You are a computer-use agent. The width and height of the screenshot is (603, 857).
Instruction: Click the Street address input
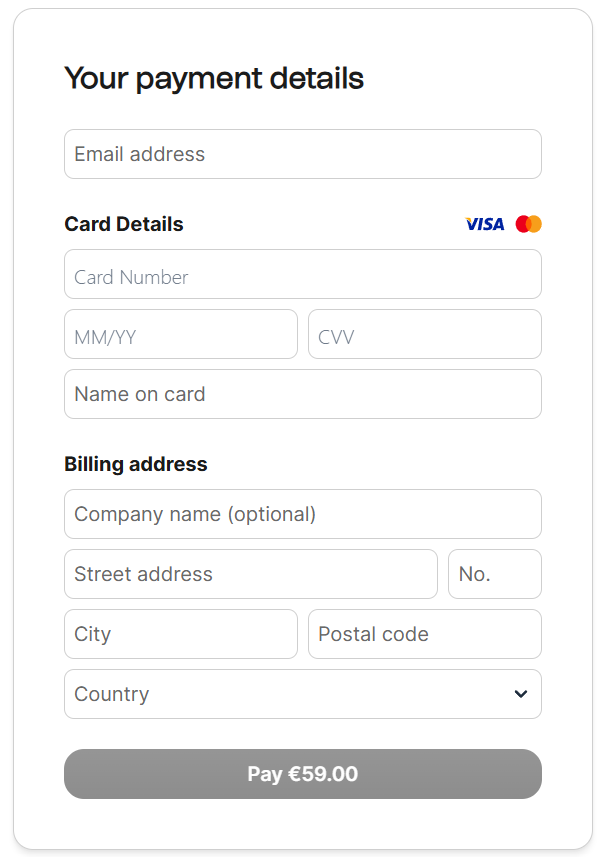pos(250,574)
